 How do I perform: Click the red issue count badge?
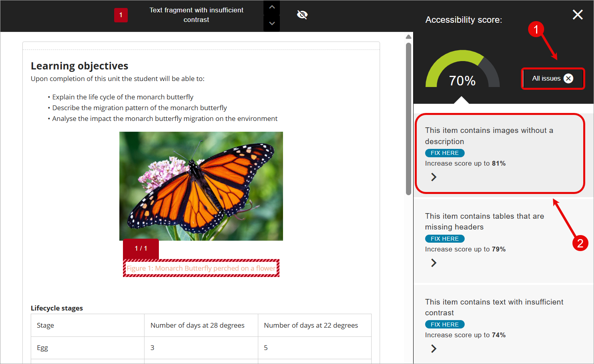(121, 15)
